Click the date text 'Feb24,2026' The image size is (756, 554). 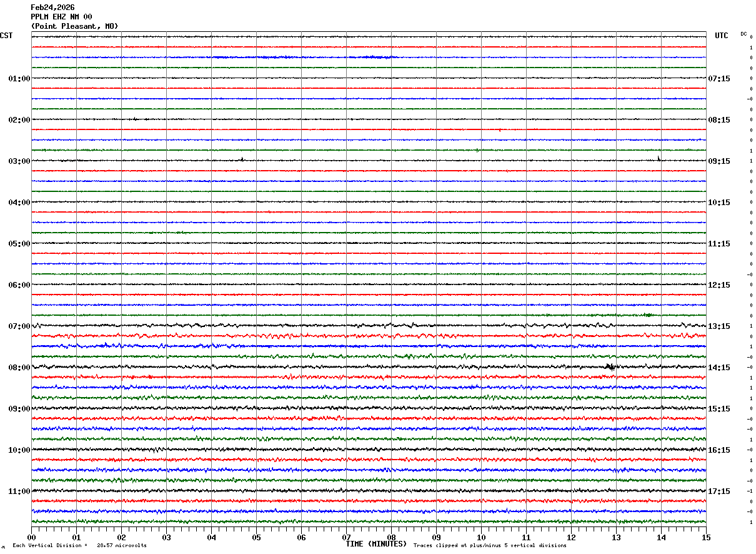pos(52,8)
